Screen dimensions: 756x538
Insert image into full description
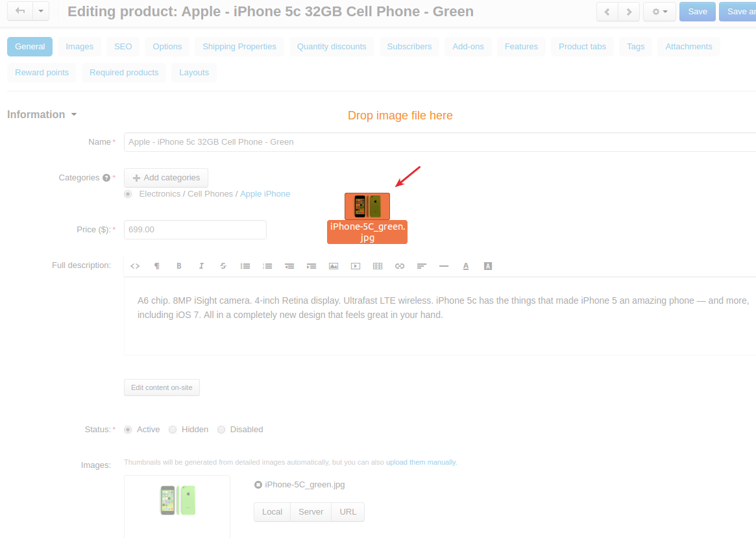334,266
